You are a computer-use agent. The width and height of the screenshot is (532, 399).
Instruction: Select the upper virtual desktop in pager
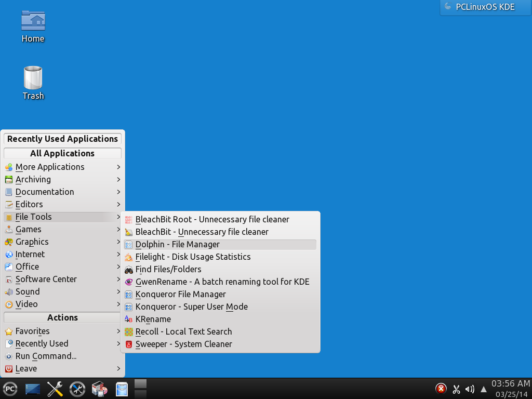tap(140, 384)
